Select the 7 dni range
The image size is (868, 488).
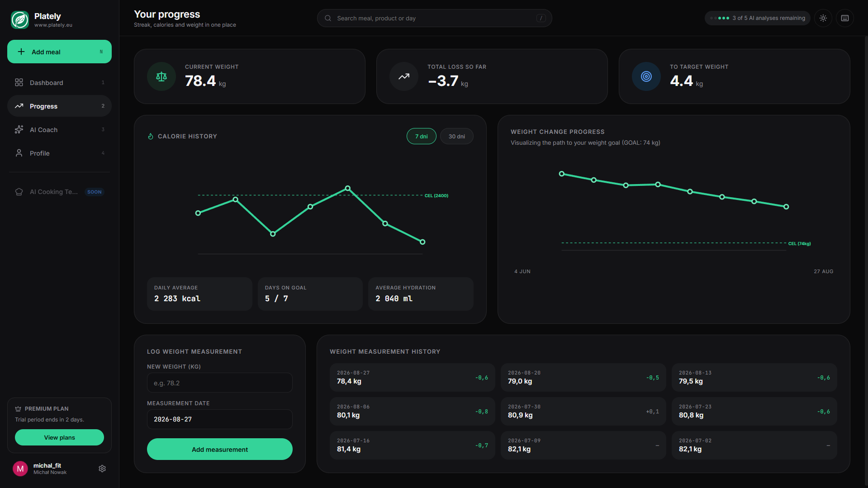tap(422, 136)
